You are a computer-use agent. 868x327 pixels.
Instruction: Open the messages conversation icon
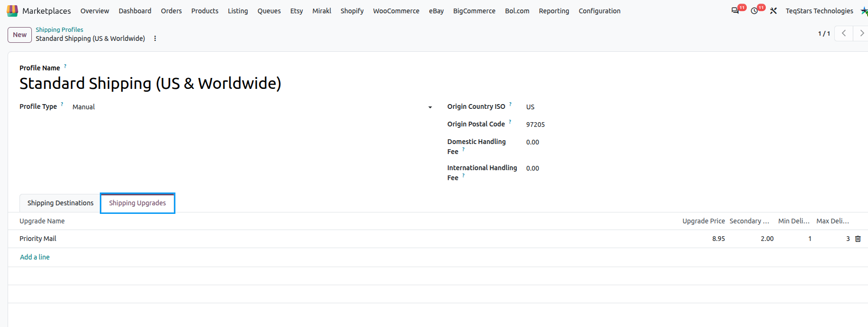click(x=735, y=11)
